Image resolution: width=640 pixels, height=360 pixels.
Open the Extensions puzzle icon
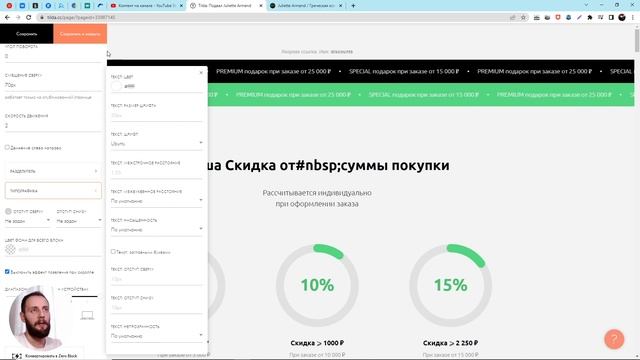[x=590, y=18]
